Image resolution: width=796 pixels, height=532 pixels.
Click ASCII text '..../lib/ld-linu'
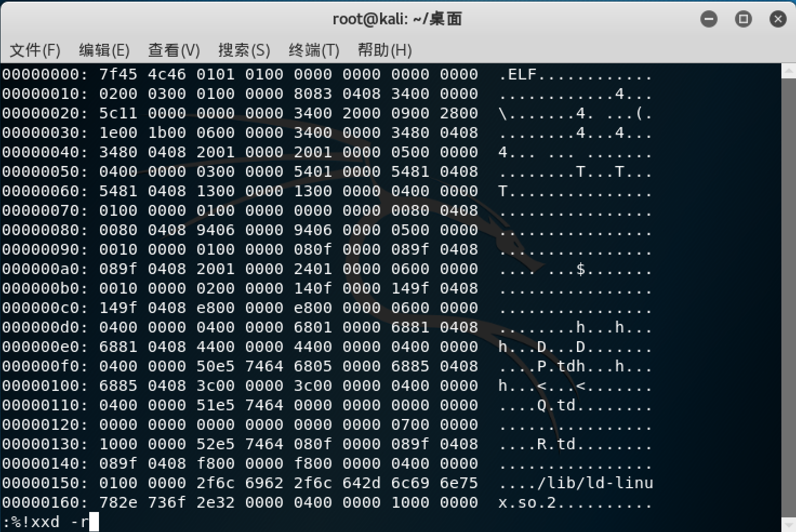(x=576, y=483)
